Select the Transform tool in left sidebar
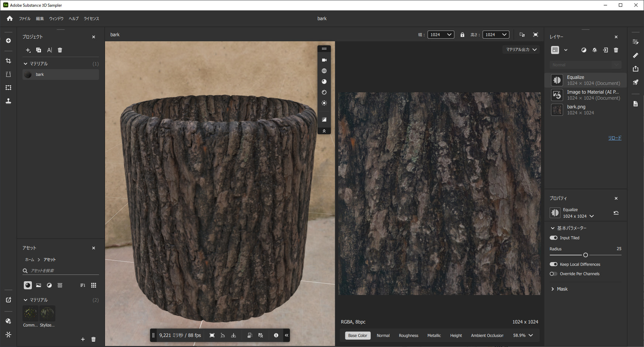This screenshot has height=347, width=644. pos(8,87)
